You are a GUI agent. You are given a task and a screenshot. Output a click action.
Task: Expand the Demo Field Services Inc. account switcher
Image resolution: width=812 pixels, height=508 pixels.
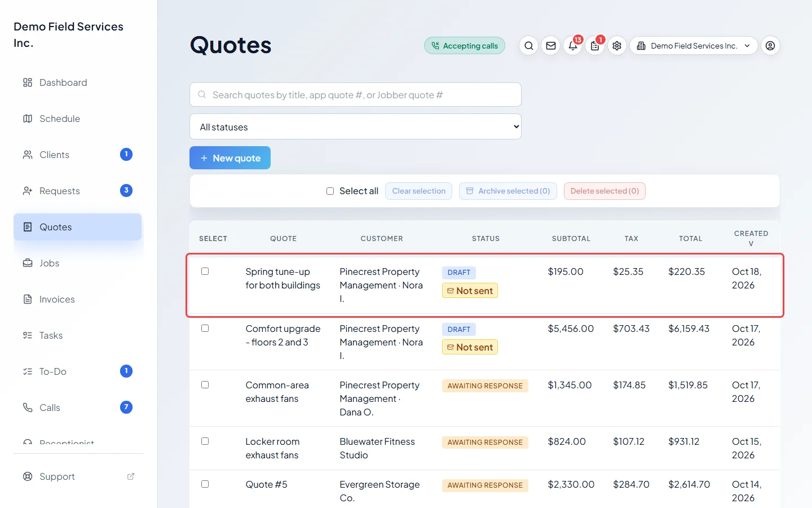tap(694, 46)
